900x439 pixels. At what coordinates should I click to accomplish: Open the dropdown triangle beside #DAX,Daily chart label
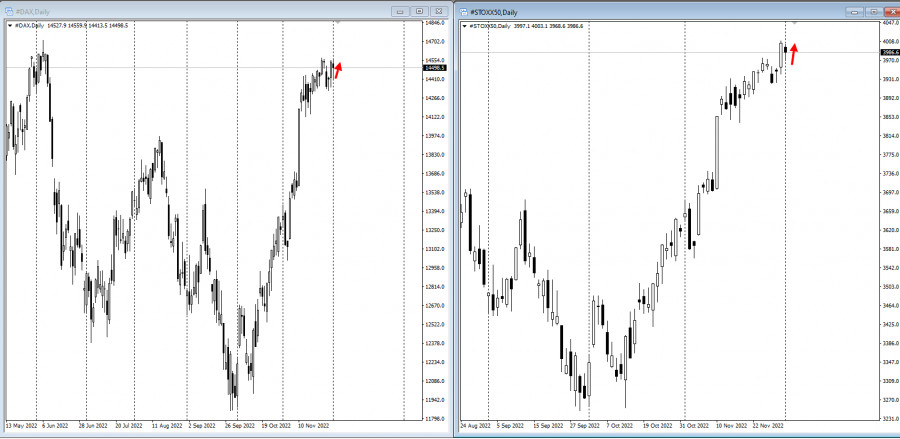pyautogui.click(x=10, y=25)
